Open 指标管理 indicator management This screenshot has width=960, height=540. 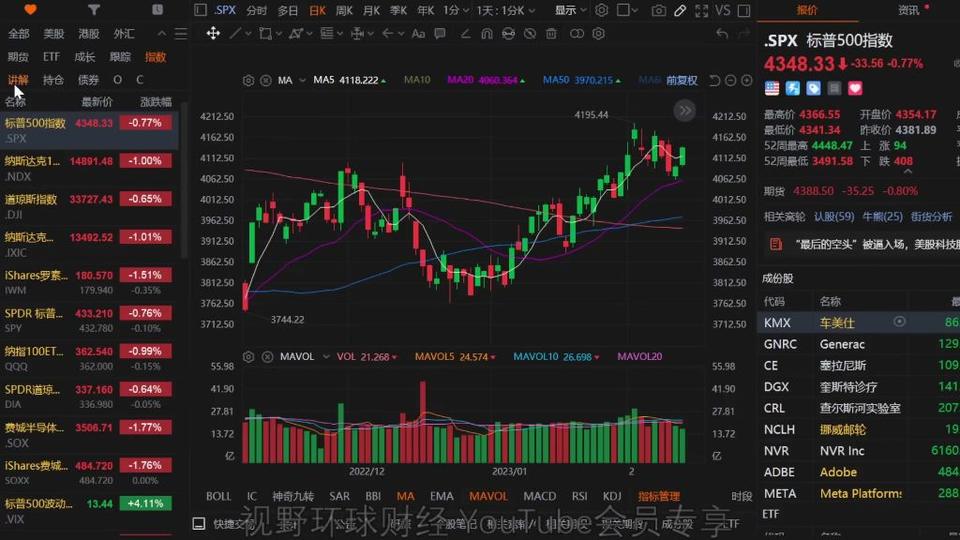(x=659, y=496)
